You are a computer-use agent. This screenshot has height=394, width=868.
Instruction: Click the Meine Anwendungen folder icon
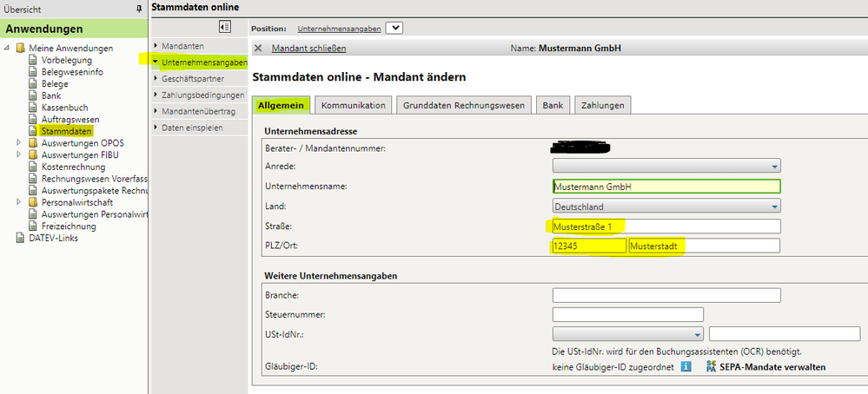tap(21, 48)
